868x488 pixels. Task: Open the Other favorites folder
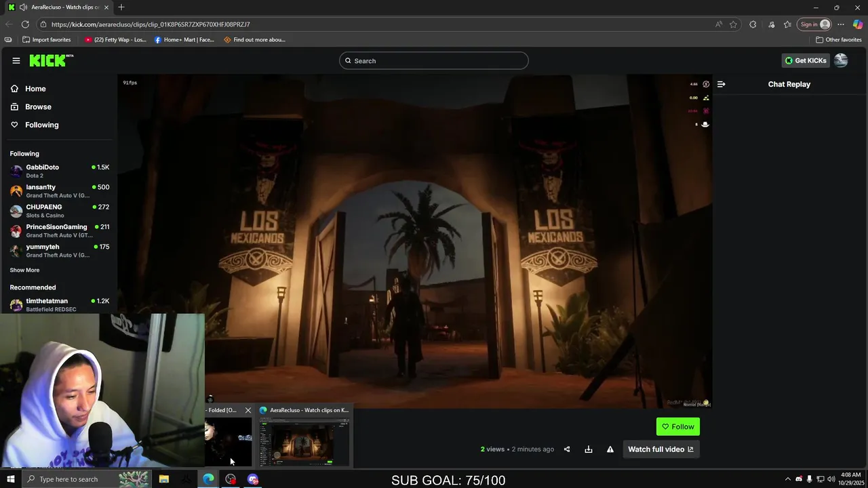click(x=838, y=39)
